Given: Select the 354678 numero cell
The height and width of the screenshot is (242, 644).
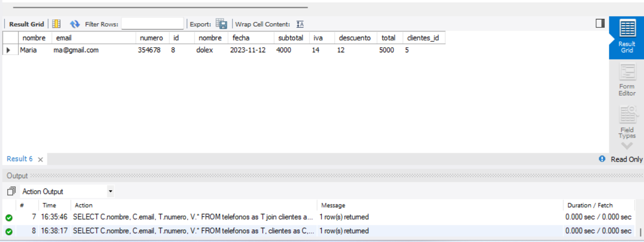Looking at the screenshot, I should [x=152, y=50].
